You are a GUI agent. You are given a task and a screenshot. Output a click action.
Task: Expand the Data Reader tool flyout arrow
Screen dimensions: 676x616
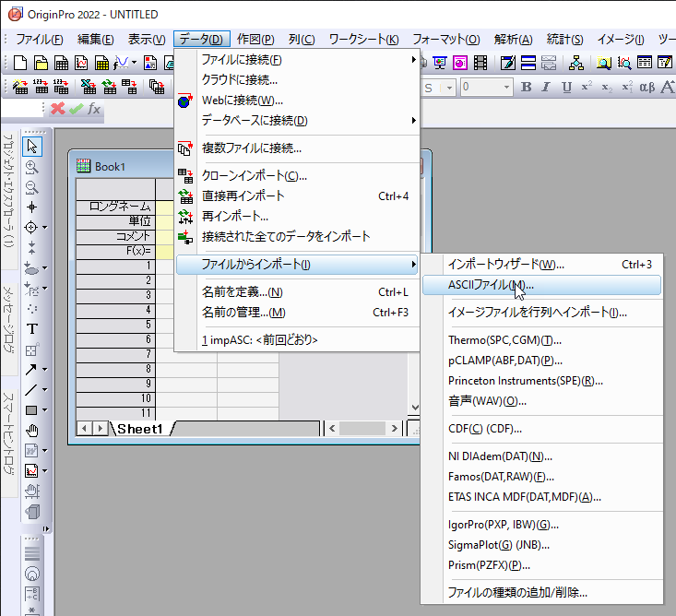pyautogui.click(x=45, y=228)
